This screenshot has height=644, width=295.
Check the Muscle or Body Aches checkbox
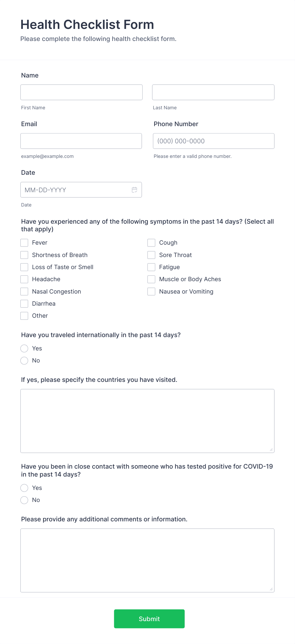[x=151, y=279]
